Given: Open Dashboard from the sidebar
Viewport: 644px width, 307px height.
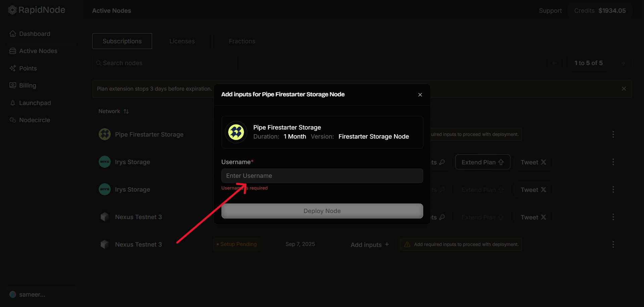Looking at the screenshot, I should [35, 34].
